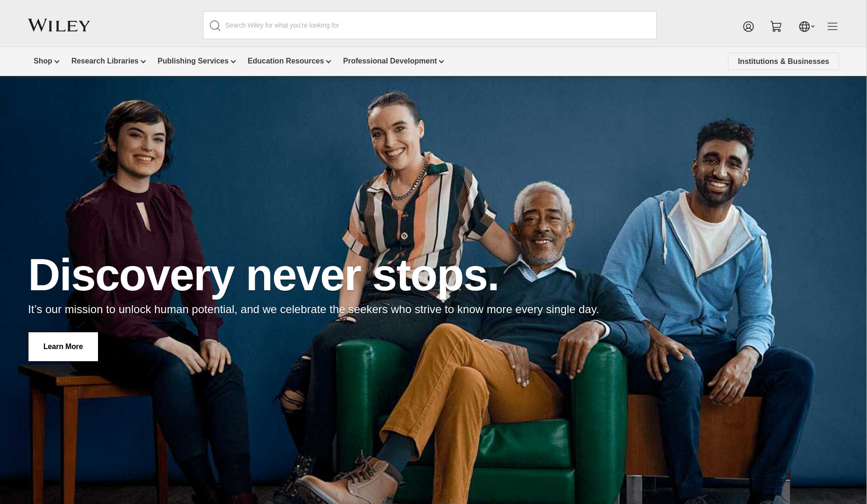The height and width of the screenshot is (504, 867).
Task: Click the Learn More button
Action: (63, 347)
